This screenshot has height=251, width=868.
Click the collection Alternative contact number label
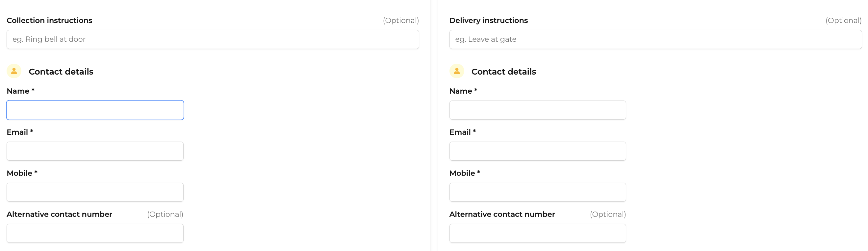point(59,214)
